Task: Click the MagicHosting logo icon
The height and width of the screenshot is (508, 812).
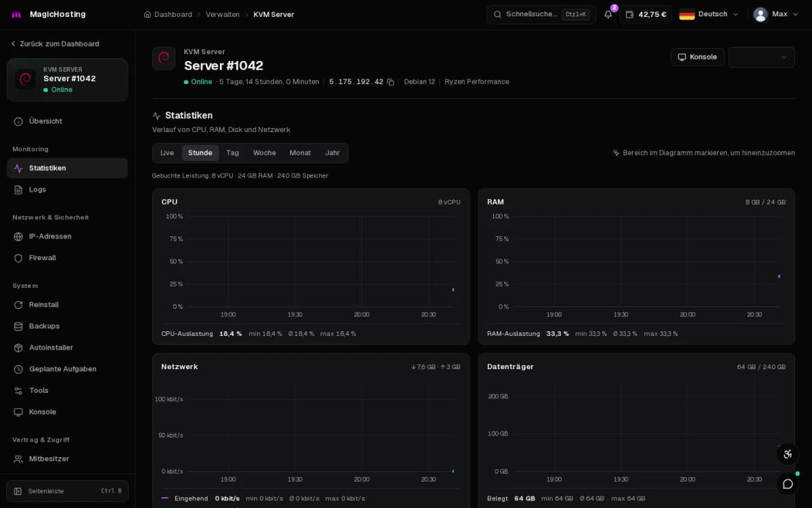Action: pos(16,14)
